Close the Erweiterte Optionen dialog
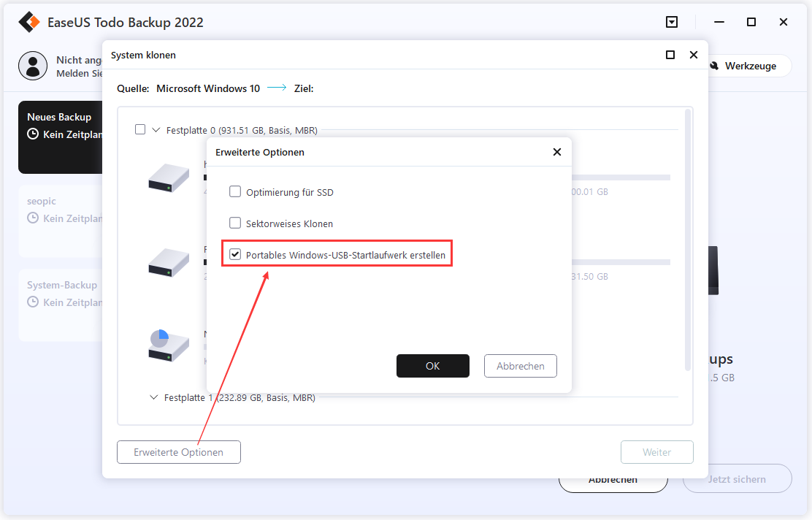The width and height of the screenshot is (812, 520). [556, 152]
